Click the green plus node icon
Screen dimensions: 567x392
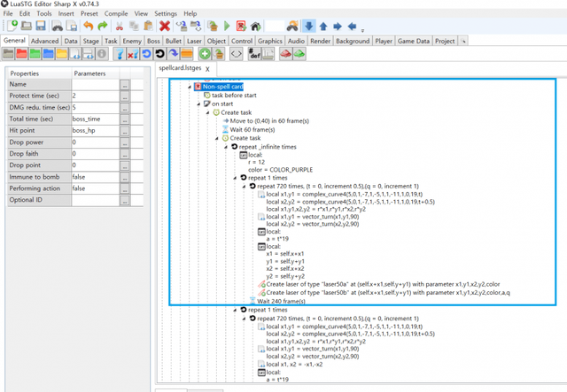pos(205,55)
